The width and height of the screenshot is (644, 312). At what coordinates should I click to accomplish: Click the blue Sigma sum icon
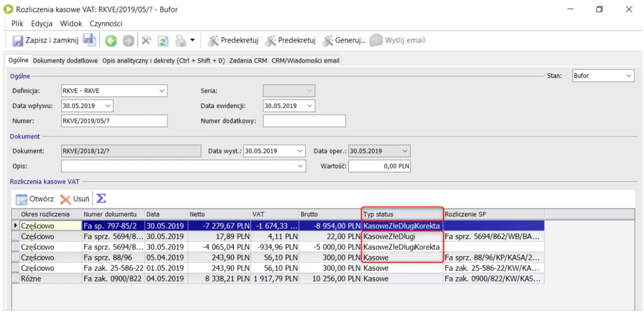coord(101,198)
